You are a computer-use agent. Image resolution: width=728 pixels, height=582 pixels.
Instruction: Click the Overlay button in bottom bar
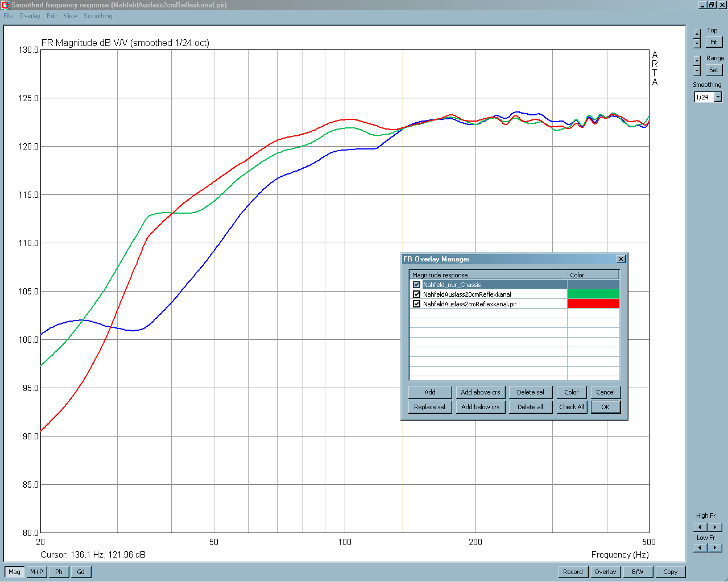(x=605, y=572)
